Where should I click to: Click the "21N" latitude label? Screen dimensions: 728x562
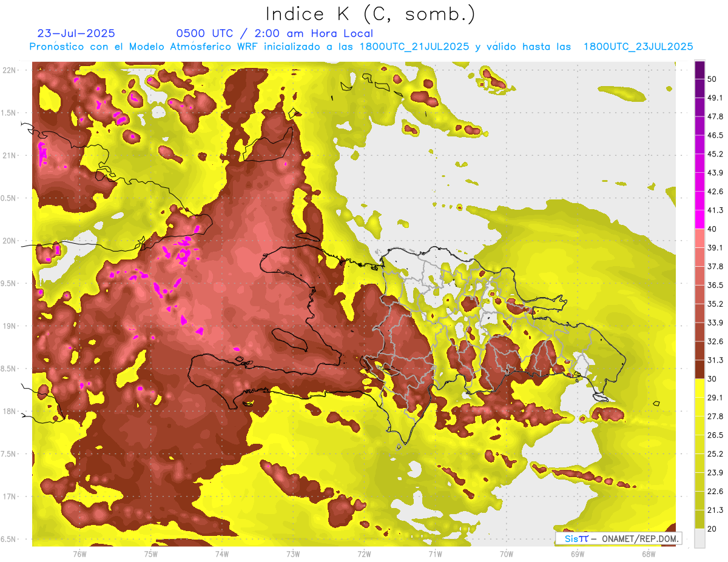point(10,155)
